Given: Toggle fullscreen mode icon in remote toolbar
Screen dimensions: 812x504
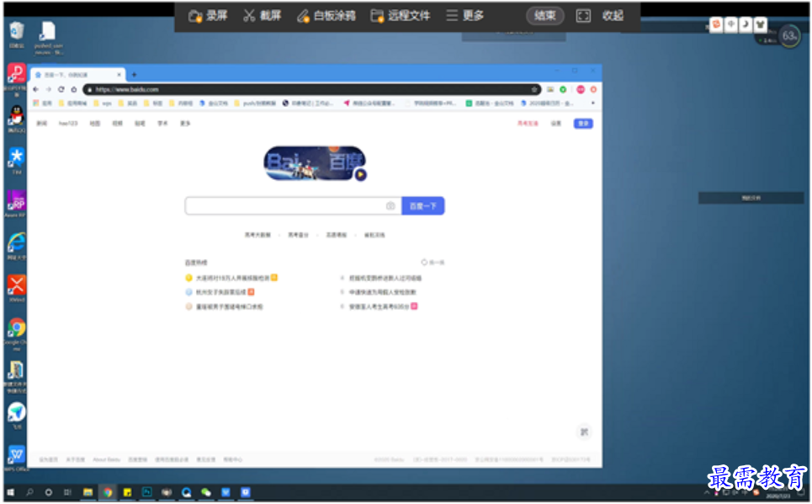Looking at the screenshot, I should click(x=583, y=16).
